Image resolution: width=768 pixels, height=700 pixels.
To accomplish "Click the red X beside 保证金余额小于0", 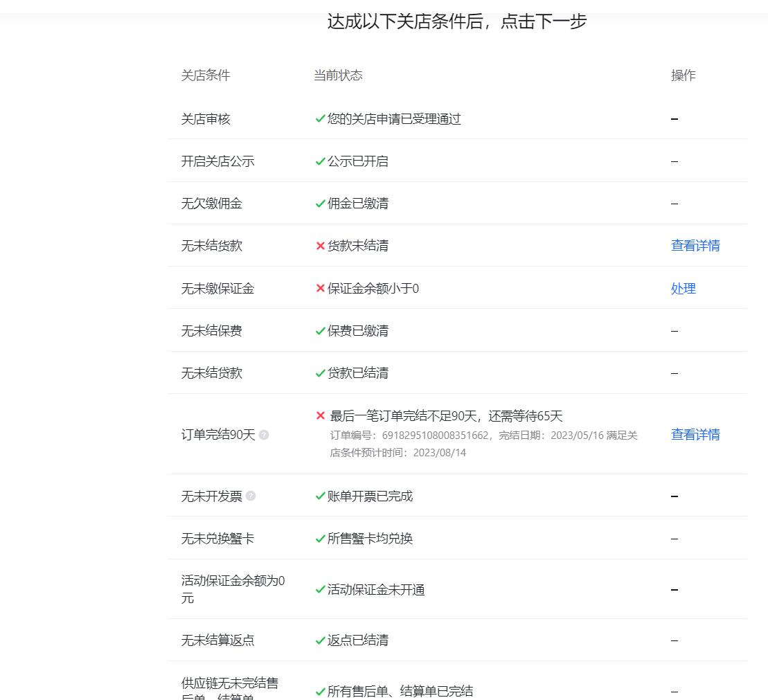I will point(319,289).
